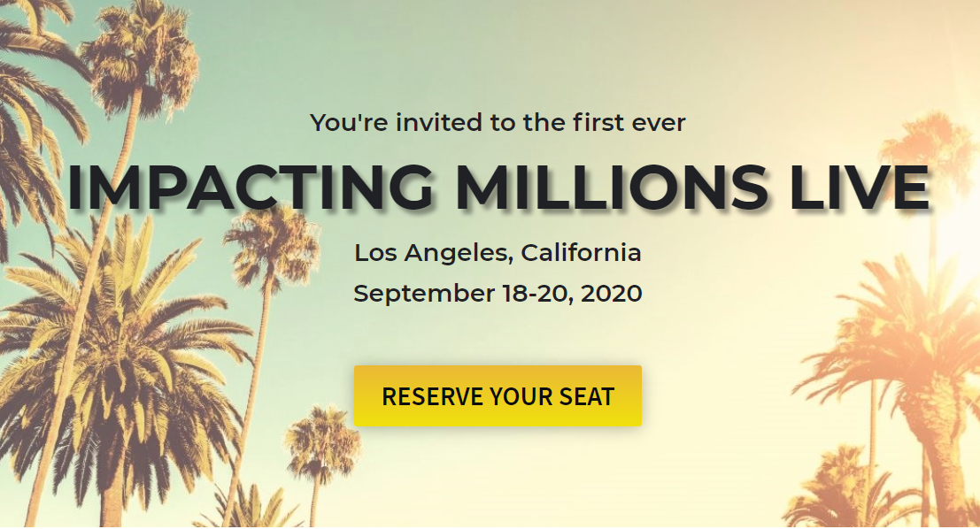
Task: Click the word LIVE in the headline
Action: [860, 188]
